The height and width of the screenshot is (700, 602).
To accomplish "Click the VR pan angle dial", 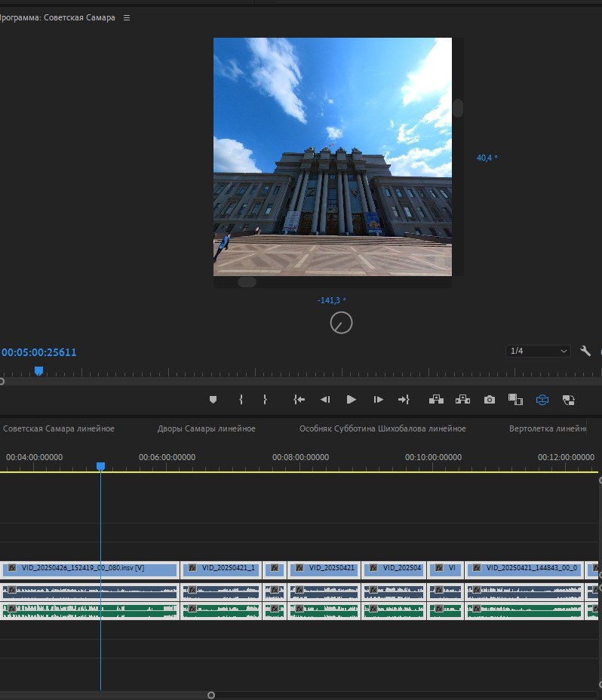I will pos(341,323).
